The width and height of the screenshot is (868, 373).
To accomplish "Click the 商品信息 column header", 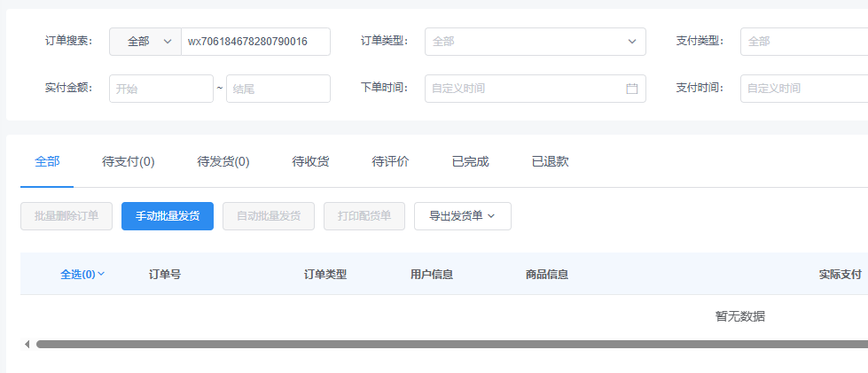I will tap(547, 274).
